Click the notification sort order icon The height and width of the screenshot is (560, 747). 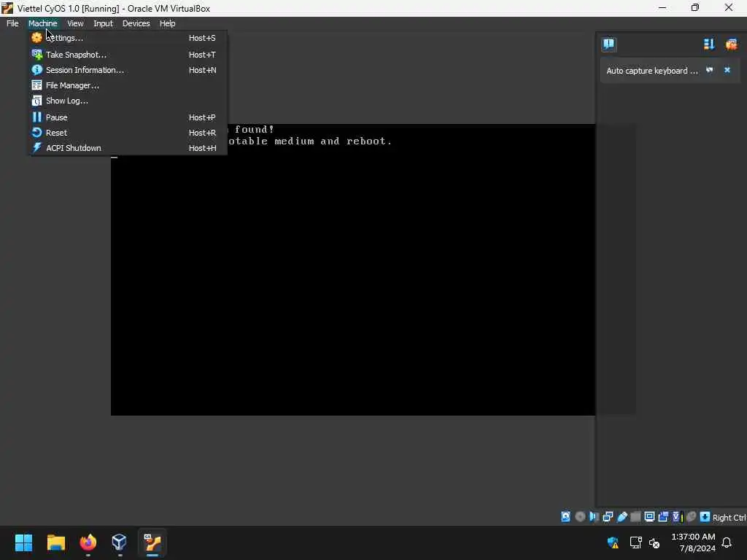point(709,44)
